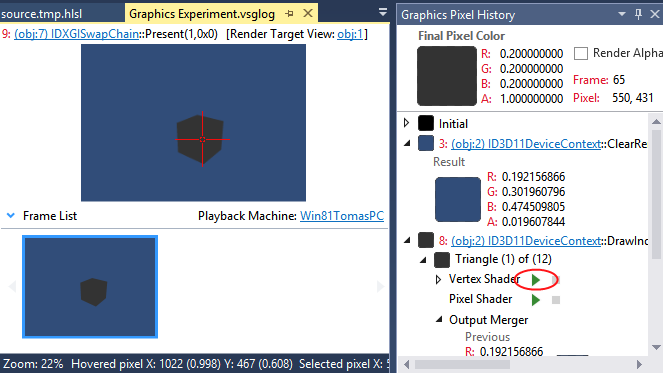Collapse the Triangle (1) of (12) node
The image size is (663, 373).
tap(423, 260)
